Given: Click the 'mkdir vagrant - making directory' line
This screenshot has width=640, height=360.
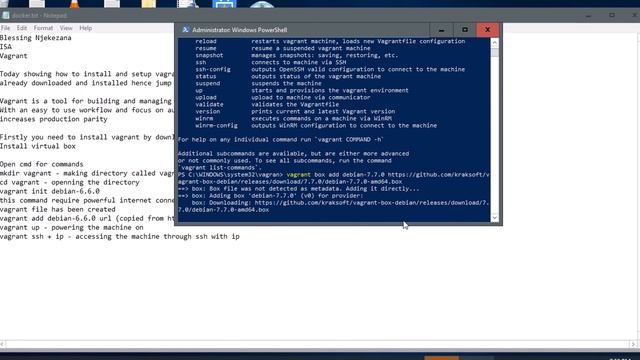Looking at the screenshot, I should tap(87, 173).
